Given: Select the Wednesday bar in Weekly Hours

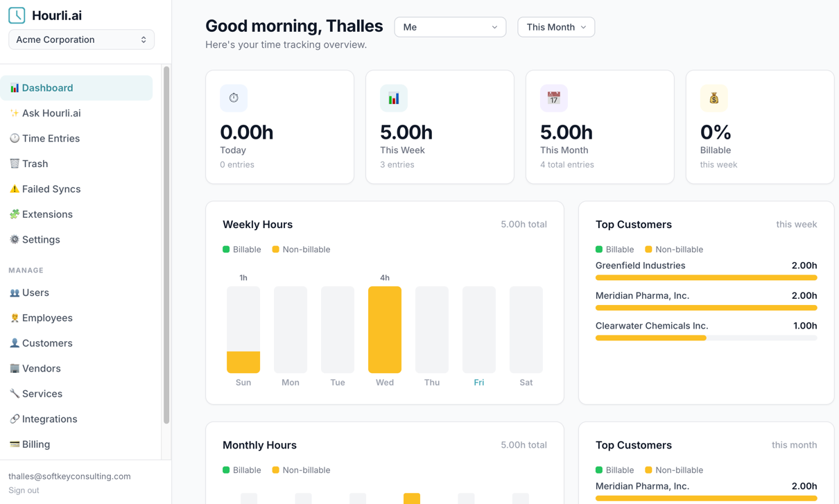Looking at the screenshot, I should click(385, 329).
